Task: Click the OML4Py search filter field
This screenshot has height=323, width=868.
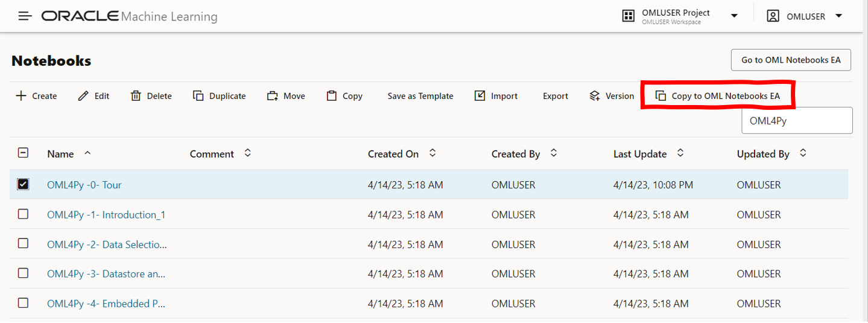Action: pos(796,121)
